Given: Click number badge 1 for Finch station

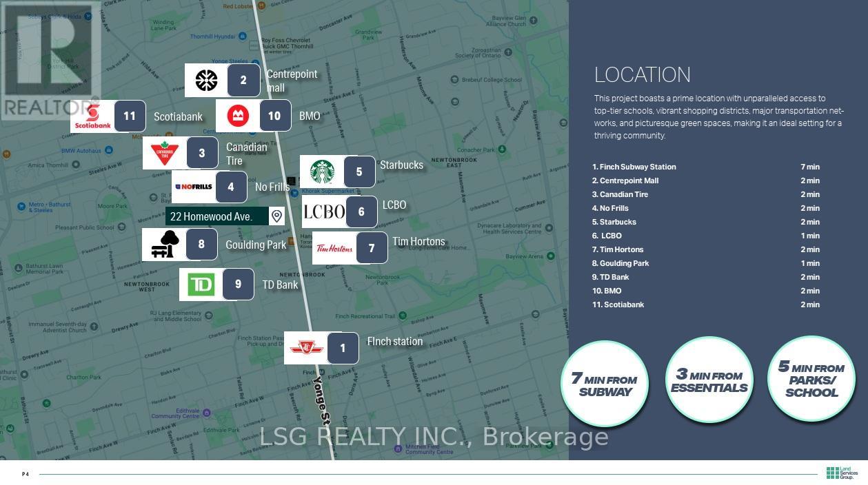Looking at the screenshot, I should (343, 349).
